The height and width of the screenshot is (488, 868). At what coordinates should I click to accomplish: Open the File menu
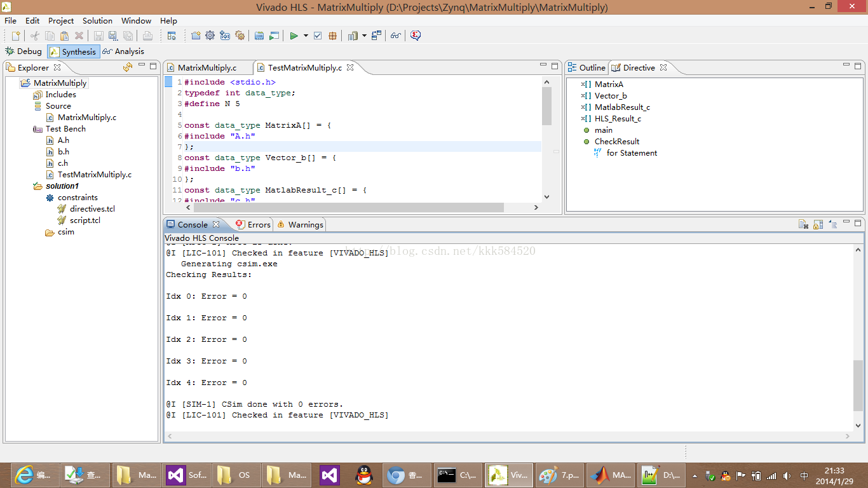click(10, 20)
